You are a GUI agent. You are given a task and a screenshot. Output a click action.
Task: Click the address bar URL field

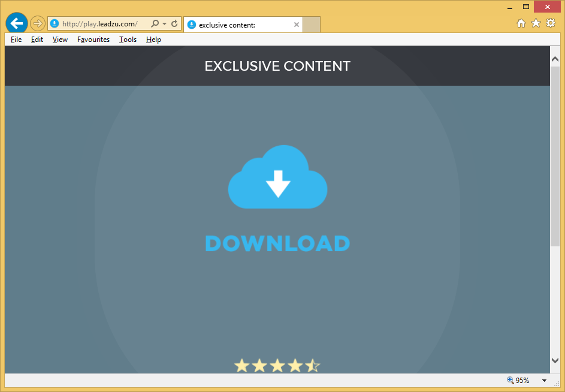[101, 24]
